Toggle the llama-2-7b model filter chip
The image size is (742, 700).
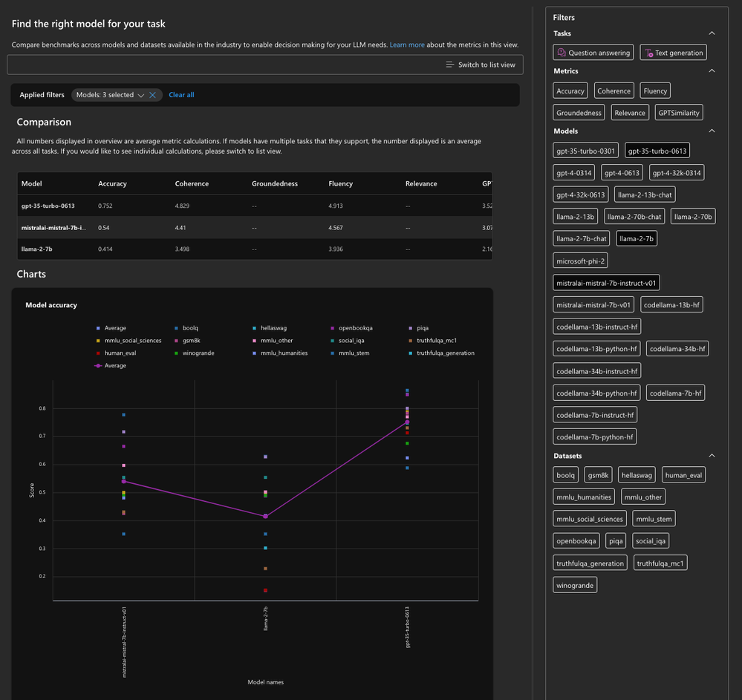point(637,238)
